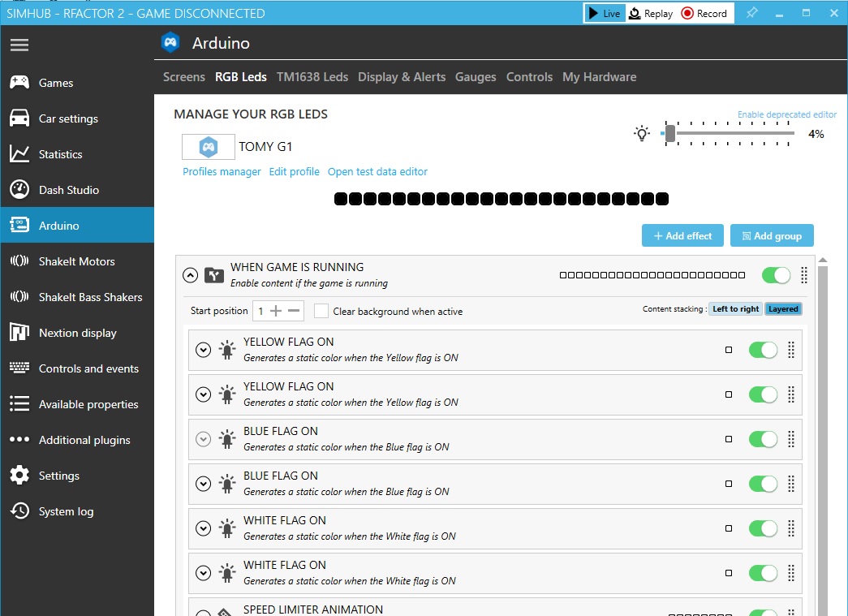Switch to the Screens tab
848x616 pixels.
coord(184,77)
